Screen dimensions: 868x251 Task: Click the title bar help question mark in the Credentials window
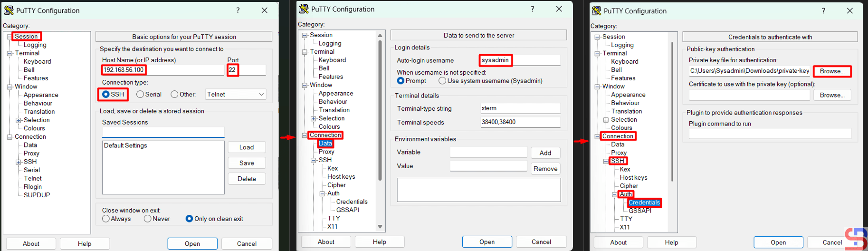click(x=823, y=11)
